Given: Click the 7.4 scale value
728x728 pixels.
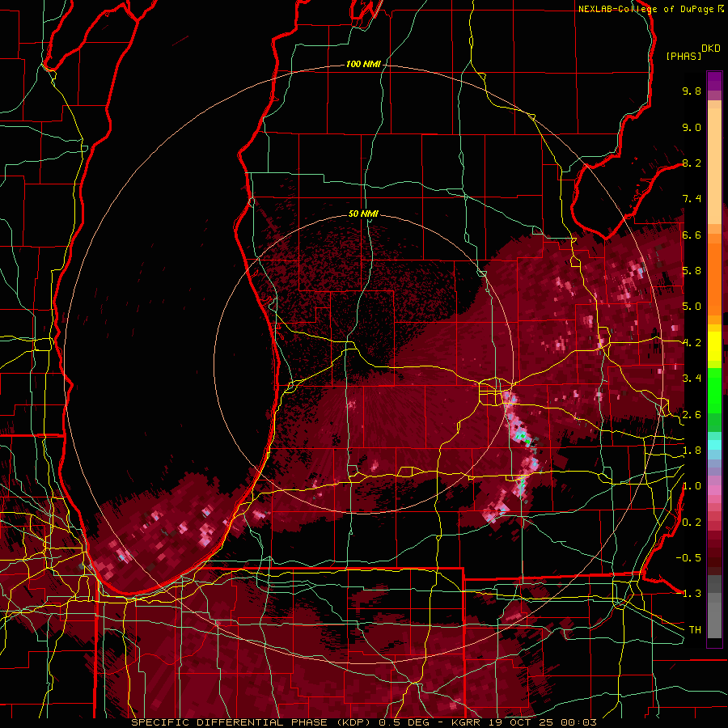Looking at the screenshot, I should coord(692,199).
